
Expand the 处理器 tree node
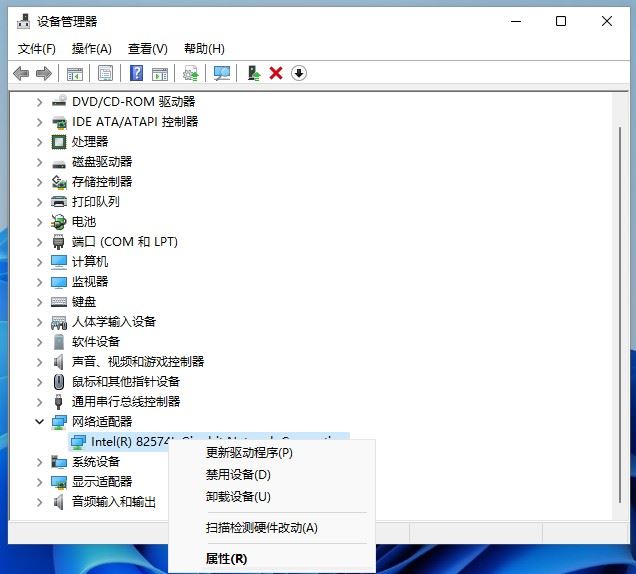click(40, 142)
